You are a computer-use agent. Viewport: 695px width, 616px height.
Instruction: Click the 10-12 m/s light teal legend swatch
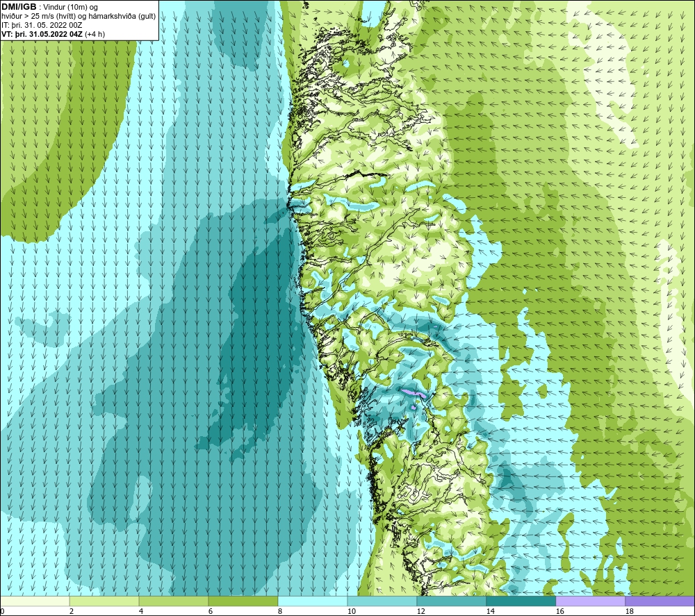[x=382, y=601]
